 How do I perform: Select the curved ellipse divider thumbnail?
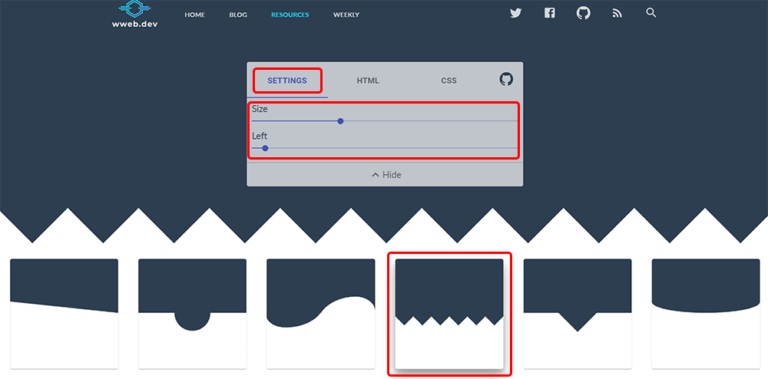click(x=706, y=314)
